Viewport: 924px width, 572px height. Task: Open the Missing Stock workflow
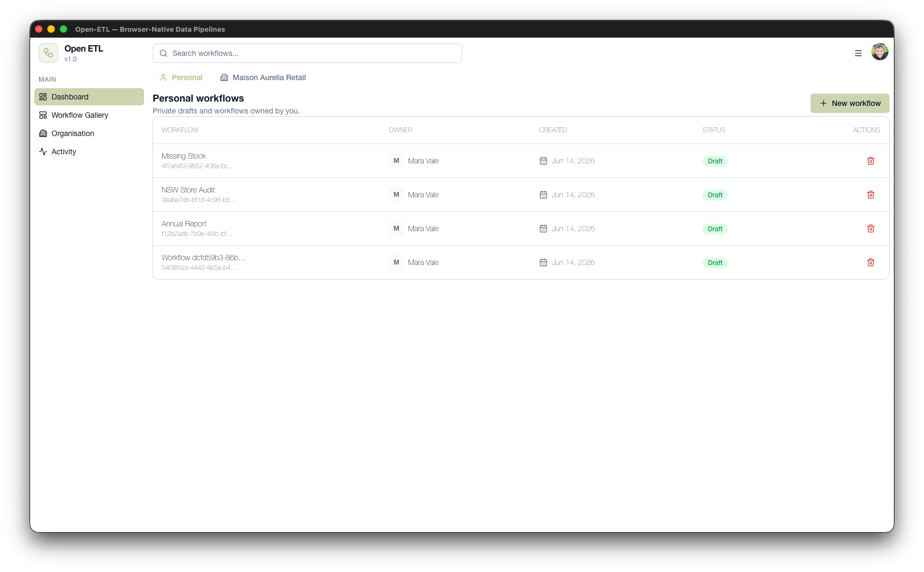point(183,156)
